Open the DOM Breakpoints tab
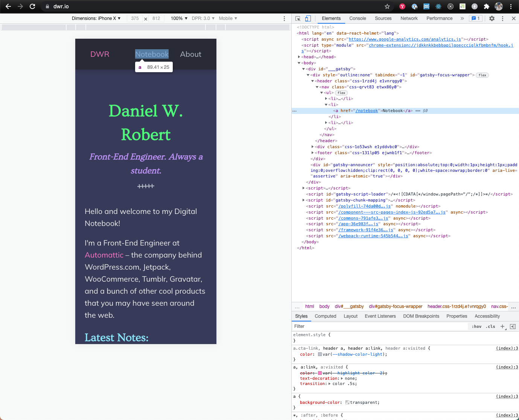Viewport: 519px width, 420px height. [x=421, y=316]
